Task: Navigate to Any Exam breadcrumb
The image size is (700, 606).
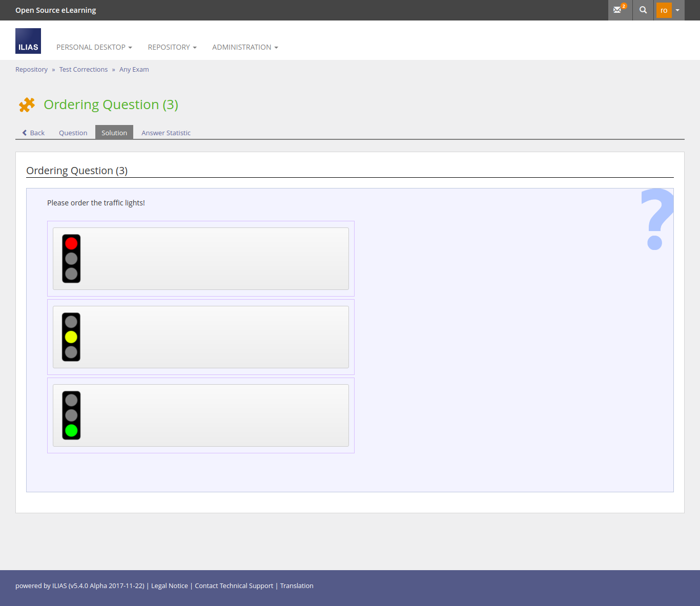Action: click(x=134, y=70)
